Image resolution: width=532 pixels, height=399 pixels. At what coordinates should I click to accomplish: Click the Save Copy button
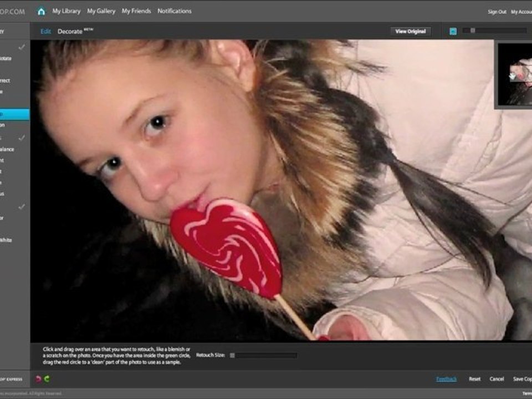523,379
